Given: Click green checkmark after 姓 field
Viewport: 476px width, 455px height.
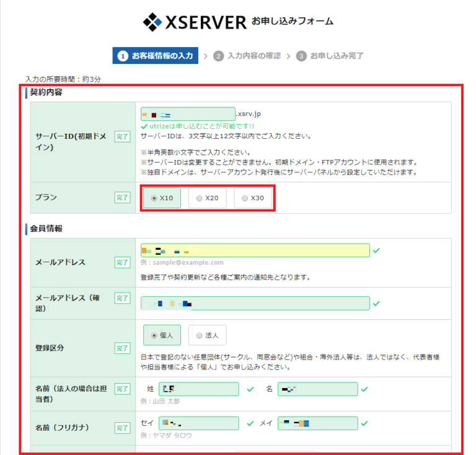Looking at the screenshot, I should pos(250,389).
